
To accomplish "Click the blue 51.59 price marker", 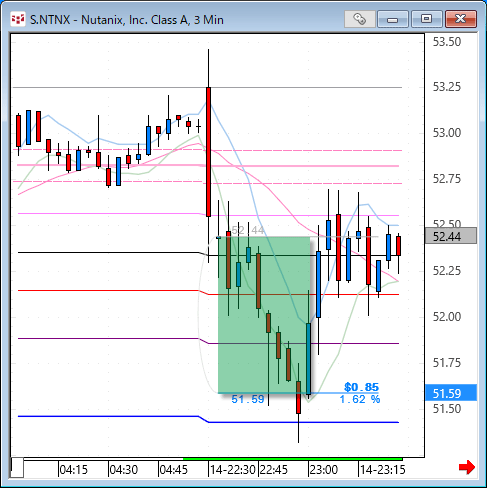I will click(x=451, y=393).
